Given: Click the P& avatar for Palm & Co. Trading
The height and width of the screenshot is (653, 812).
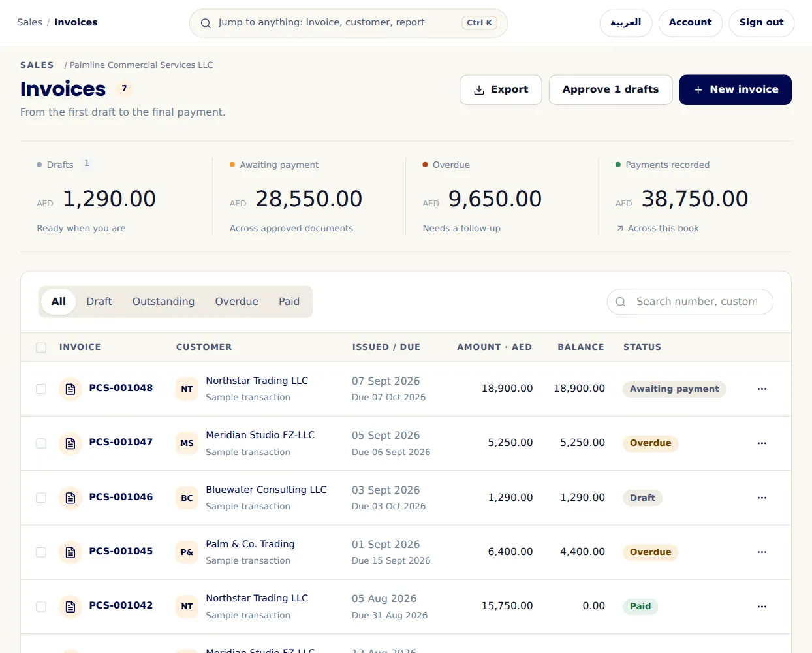Looking at the screenshot, I should (x=187, y=552).
